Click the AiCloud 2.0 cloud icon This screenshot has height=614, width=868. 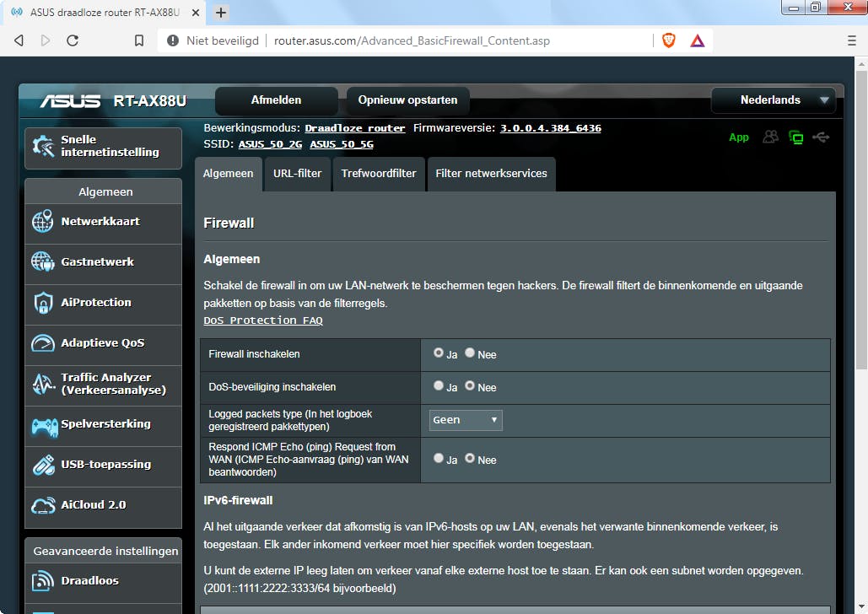43,505
